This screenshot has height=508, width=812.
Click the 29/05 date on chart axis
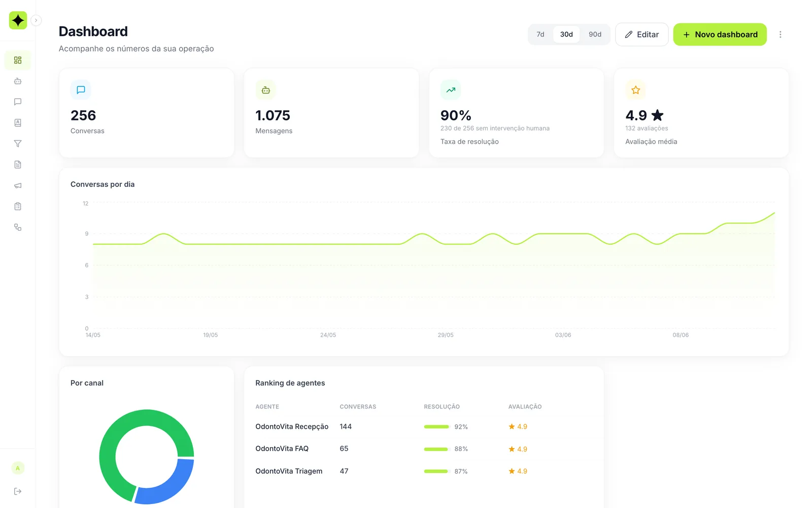[446, 335]
